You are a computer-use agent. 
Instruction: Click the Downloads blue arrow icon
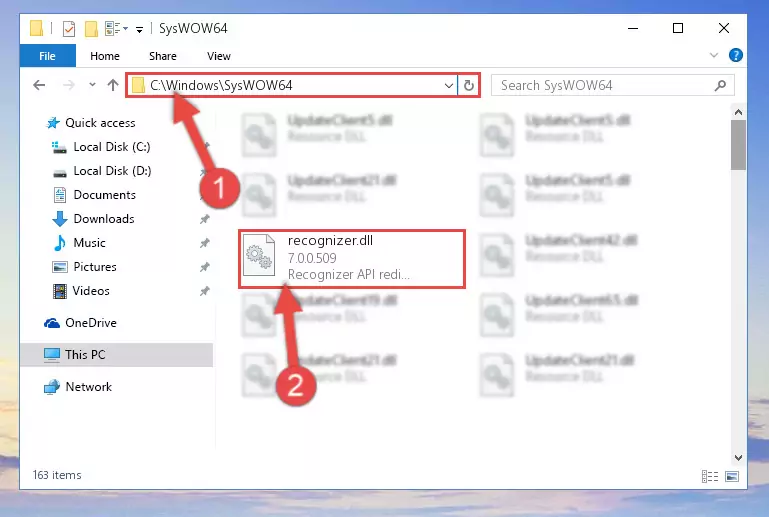(59, 219)
